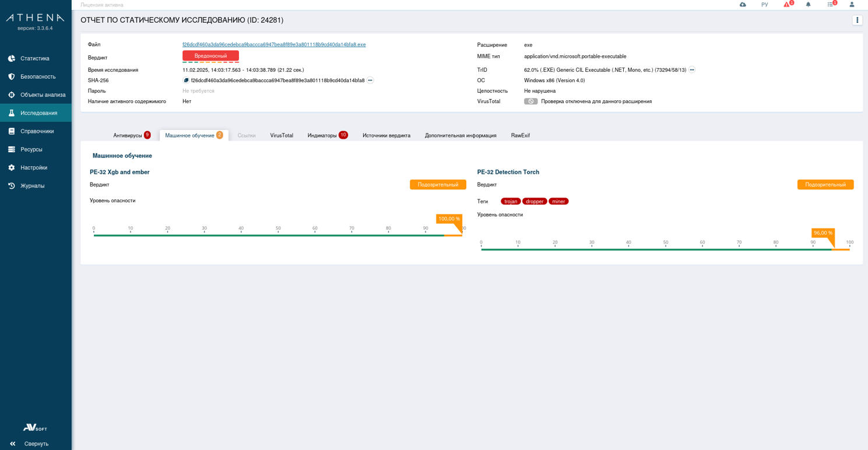Switch to the Антивирусы tab
868x450 pixels.
pos(128,135)
